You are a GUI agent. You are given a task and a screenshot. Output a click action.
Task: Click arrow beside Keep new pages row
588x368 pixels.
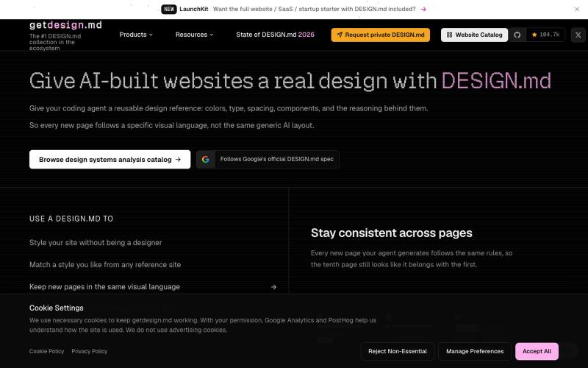click(x=273, y=287)
